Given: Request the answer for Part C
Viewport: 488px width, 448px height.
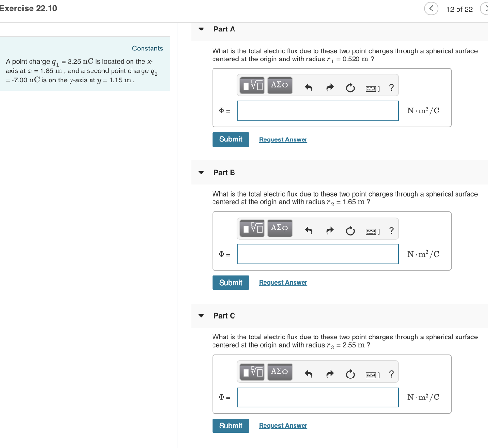Looking at the screenshot, I should 283,425.
